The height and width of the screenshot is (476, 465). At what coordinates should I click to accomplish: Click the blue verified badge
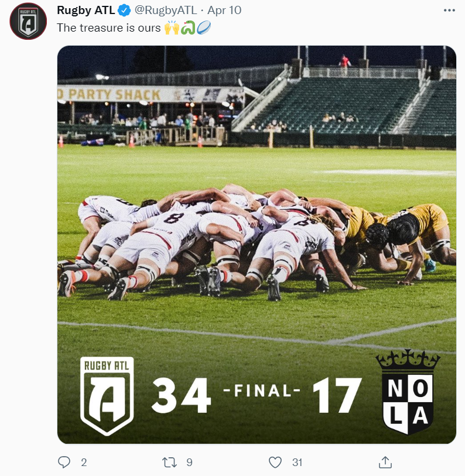pos(124,11)
